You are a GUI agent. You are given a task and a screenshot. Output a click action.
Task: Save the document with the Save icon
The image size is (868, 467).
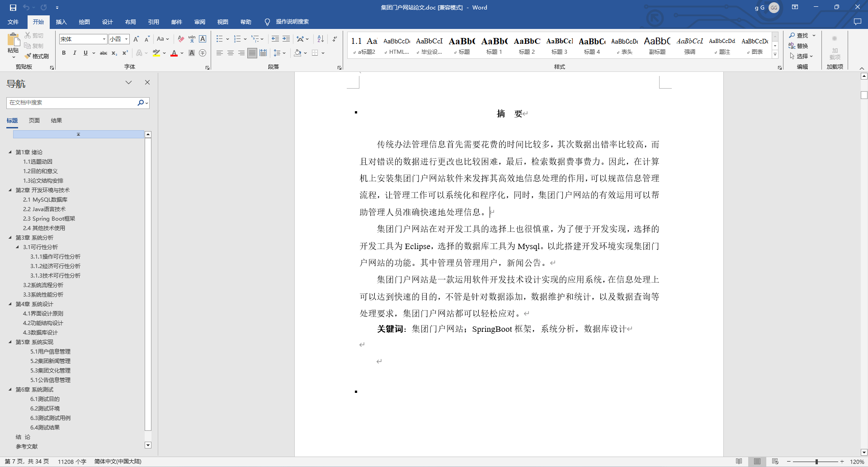13,7
